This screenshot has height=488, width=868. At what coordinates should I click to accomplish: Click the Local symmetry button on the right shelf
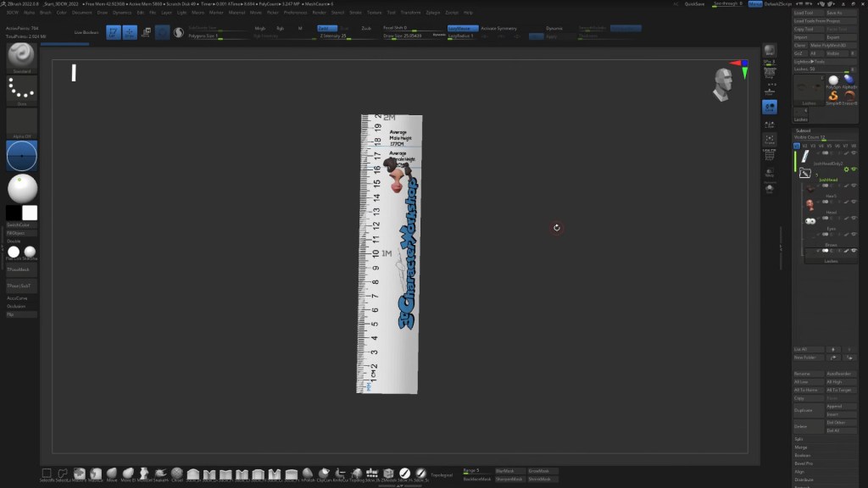pyautogui.click(x=770, y=108)
